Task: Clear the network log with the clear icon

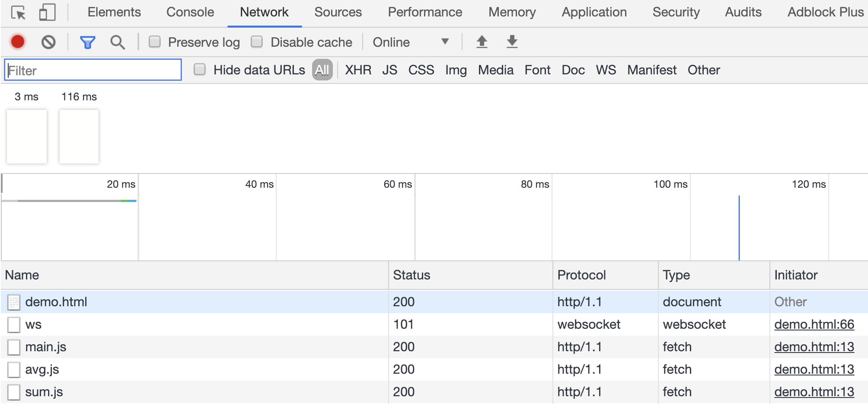Action: (x=48, y=42)
